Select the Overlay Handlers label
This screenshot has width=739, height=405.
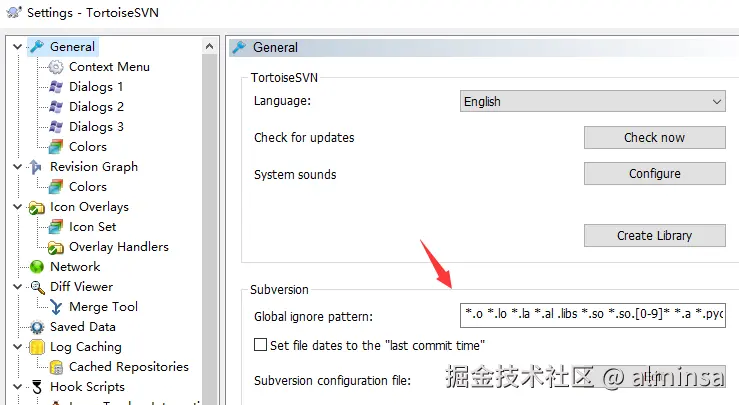(x=119, y=247)
